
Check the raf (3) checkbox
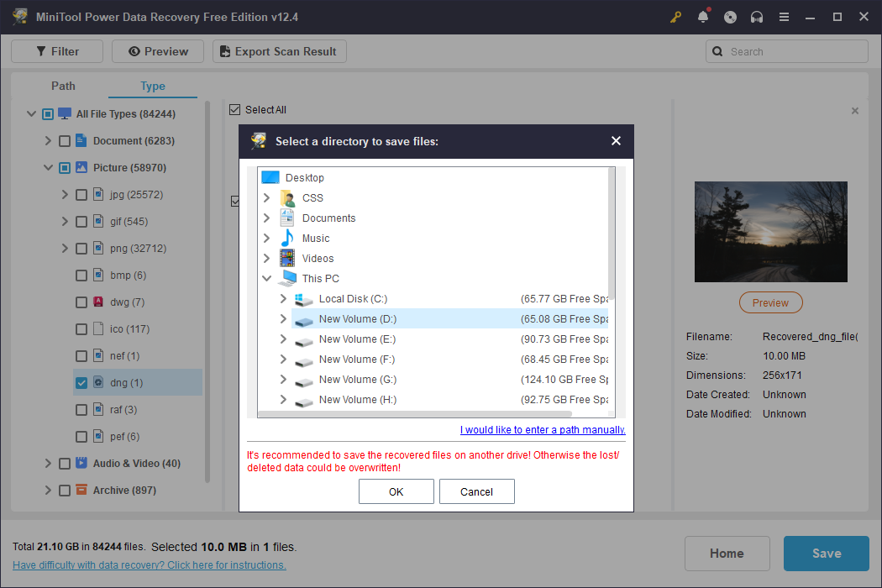81,410
